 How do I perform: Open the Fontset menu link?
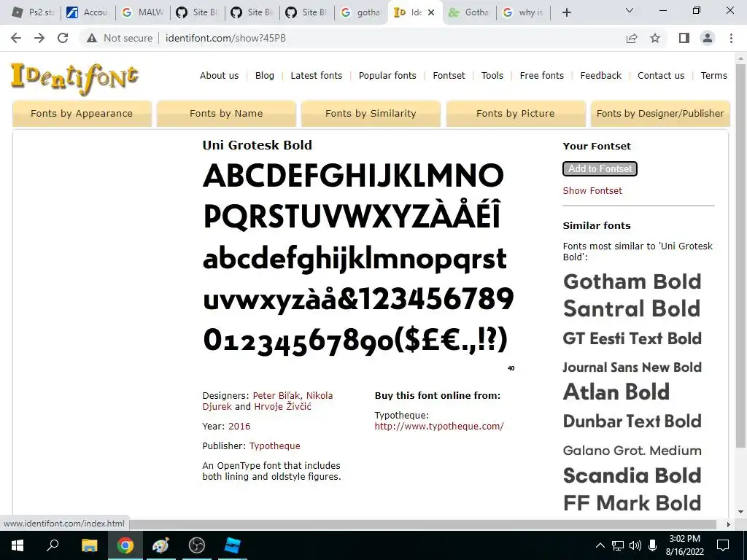(449, 75)
